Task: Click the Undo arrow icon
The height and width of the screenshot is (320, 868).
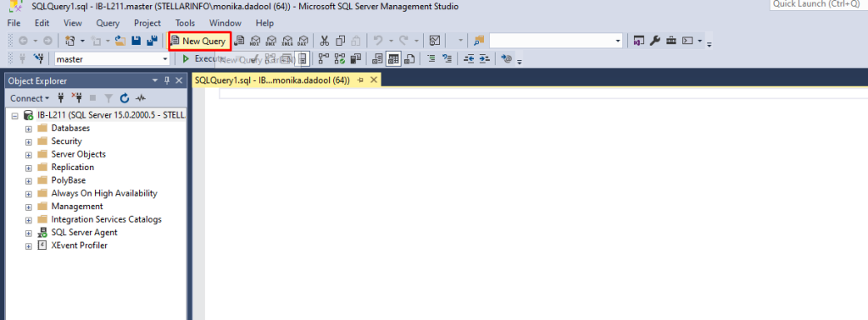Action: 378,41
